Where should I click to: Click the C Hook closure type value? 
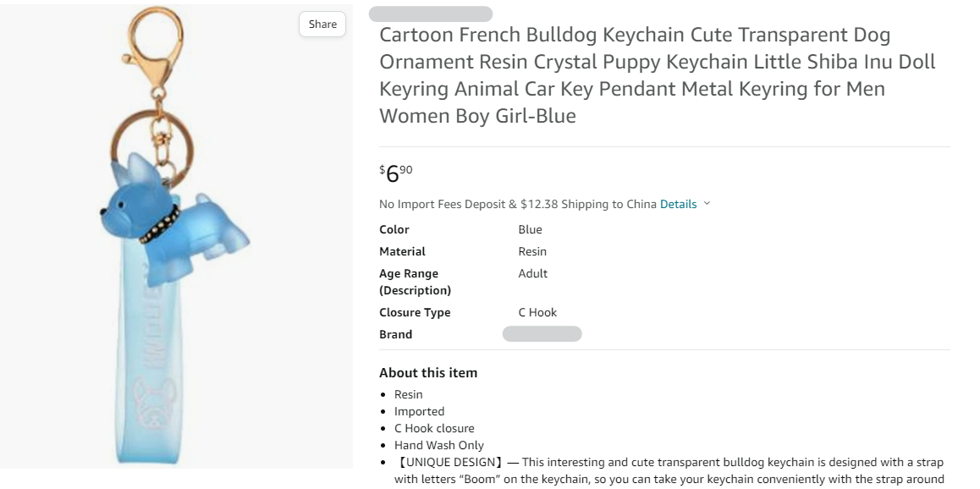[537, 312]
